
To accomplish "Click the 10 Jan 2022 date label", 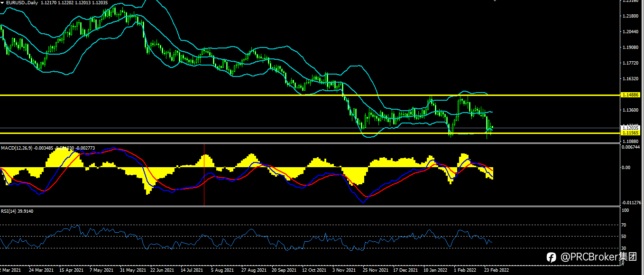I will coord(435,270).
